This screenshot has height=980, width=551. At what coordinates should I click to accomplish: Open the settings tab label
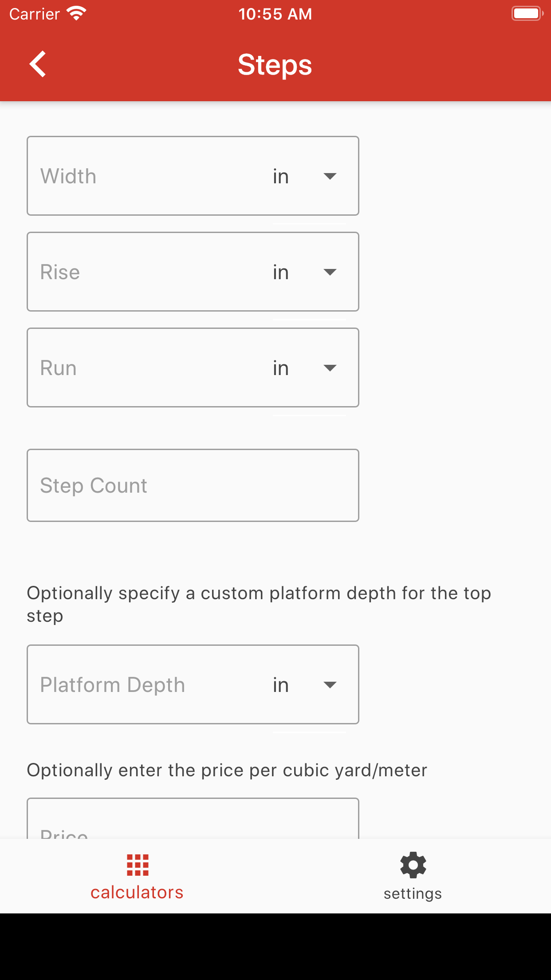(x=413, y=893)
